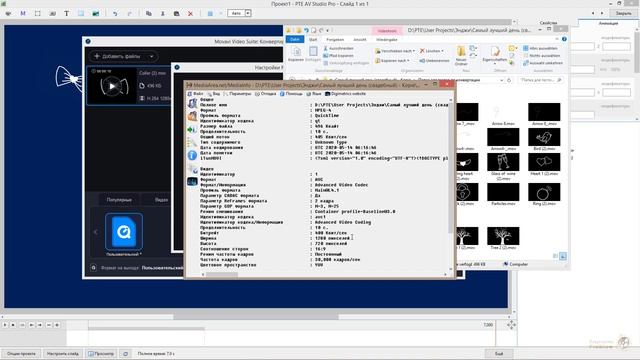Click the Просмотр preview button in PTE
This screenshot has width=640, height=360.
click(101, 353)
